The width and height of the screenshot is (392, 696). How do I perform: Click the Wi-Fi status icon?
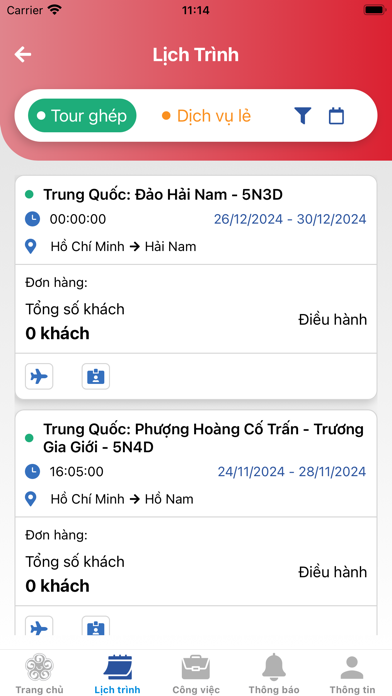point(55,10)
